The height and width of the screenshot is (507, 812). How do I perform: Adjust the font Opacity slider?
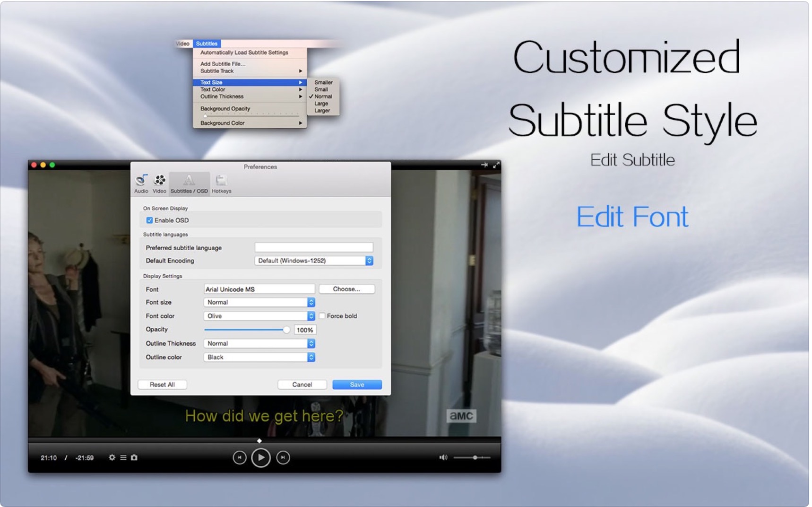click(x=247, y=330)
